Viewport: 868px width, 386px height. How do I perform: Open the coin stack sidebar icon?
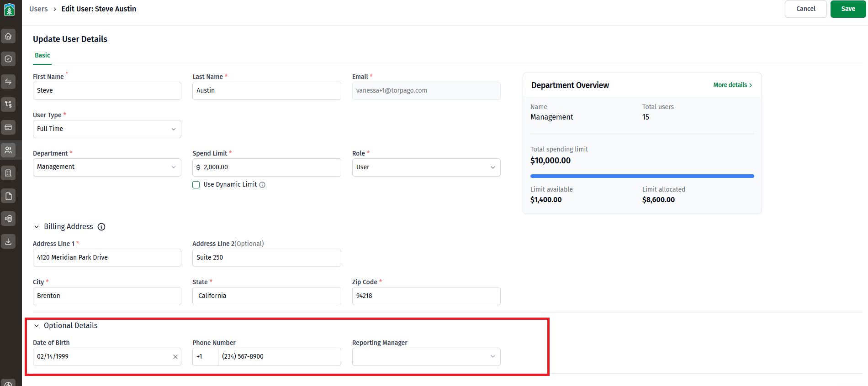pos(8,219)
